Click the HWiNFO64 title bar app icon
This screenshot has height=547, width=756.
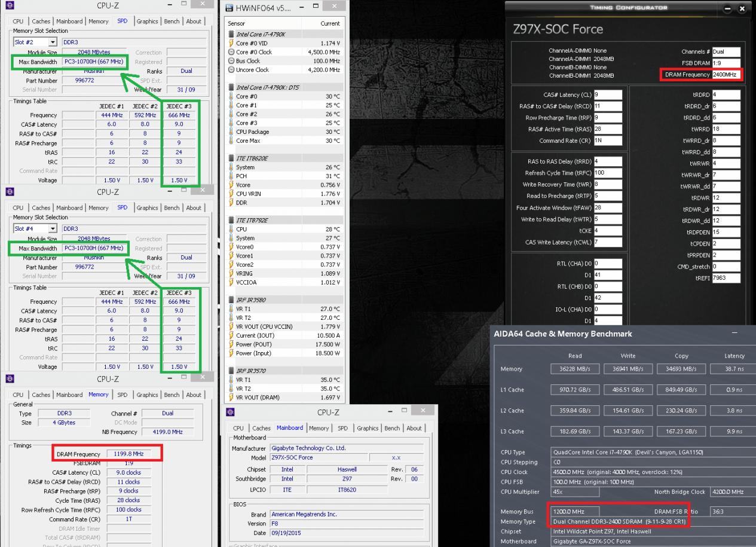coord(229,8)
